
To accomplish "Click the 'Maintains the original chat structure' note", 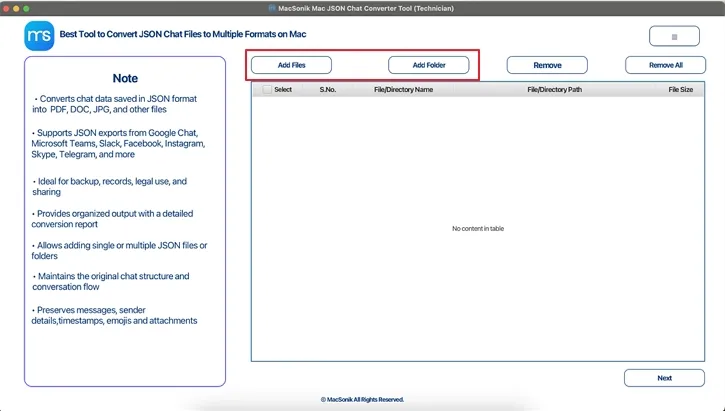I will (x=111, y=281).
